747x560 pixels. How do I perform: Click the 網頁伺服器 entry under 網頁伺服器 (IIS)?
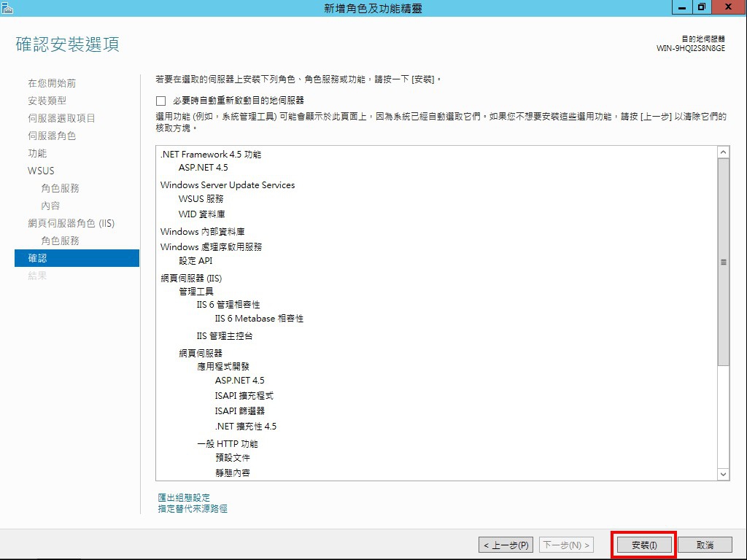pos(201,354)
